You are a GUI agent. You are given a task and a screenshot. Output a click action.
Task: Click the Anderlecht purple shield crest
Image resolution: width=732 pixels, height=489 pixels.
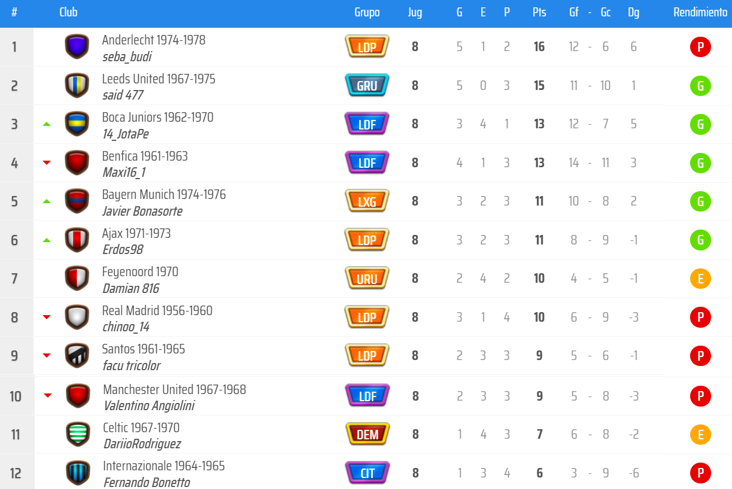click(77, 46)
